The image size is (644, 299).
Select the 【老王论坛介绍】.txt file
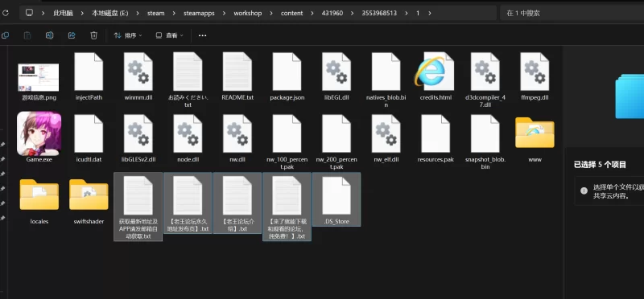click(237, 203)
